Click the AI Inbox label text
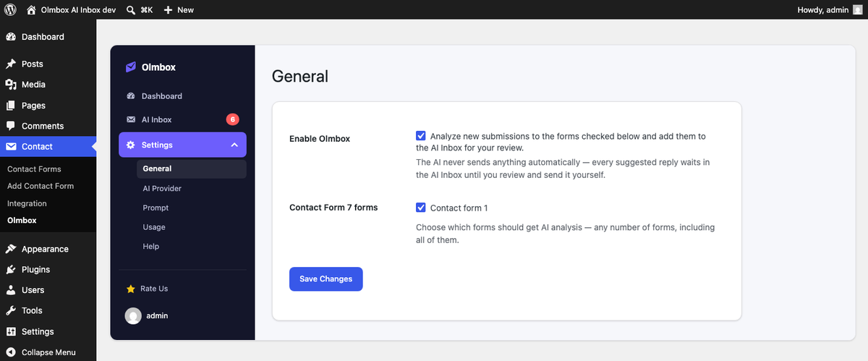 [x=157, y=120]
